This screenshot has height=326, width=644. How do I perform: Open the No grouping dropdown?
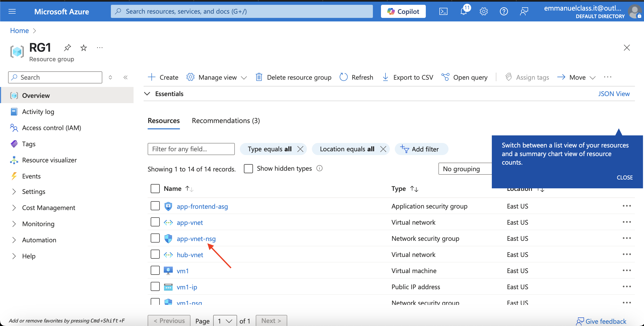coord(465,169)
